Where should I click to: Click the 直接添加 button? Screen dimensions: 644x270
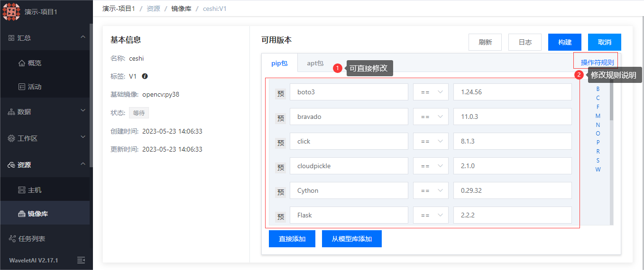292,239
